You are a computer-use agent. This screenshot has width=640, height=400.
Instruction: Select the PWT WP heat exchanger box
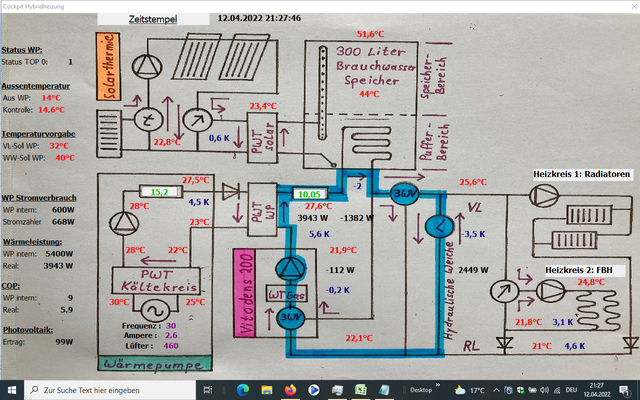(x=262, y=209)
